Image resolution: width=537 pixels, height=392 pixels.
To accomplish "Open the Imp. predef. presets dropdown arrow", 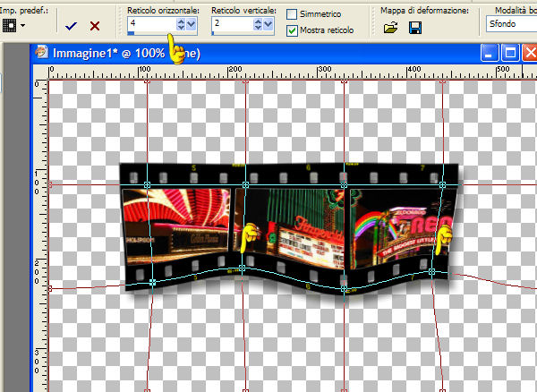I will pos(23,25).
